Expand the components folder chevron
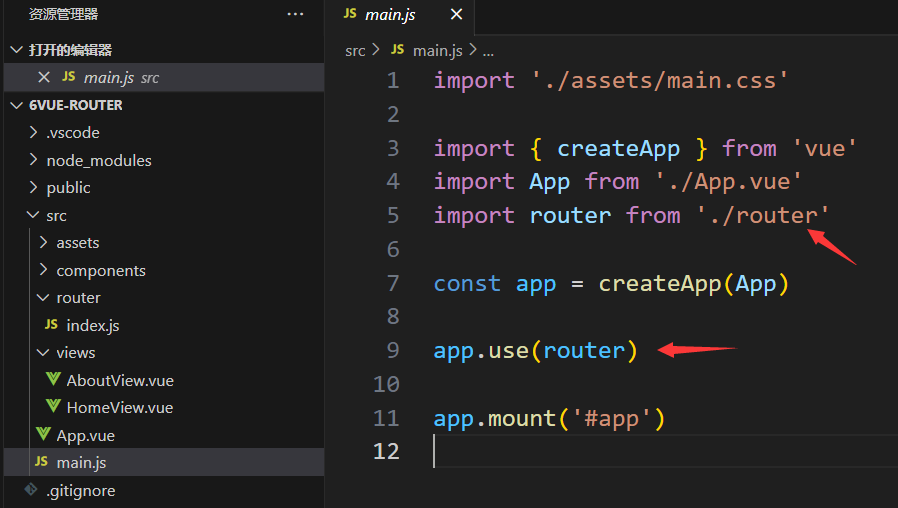 43,270
